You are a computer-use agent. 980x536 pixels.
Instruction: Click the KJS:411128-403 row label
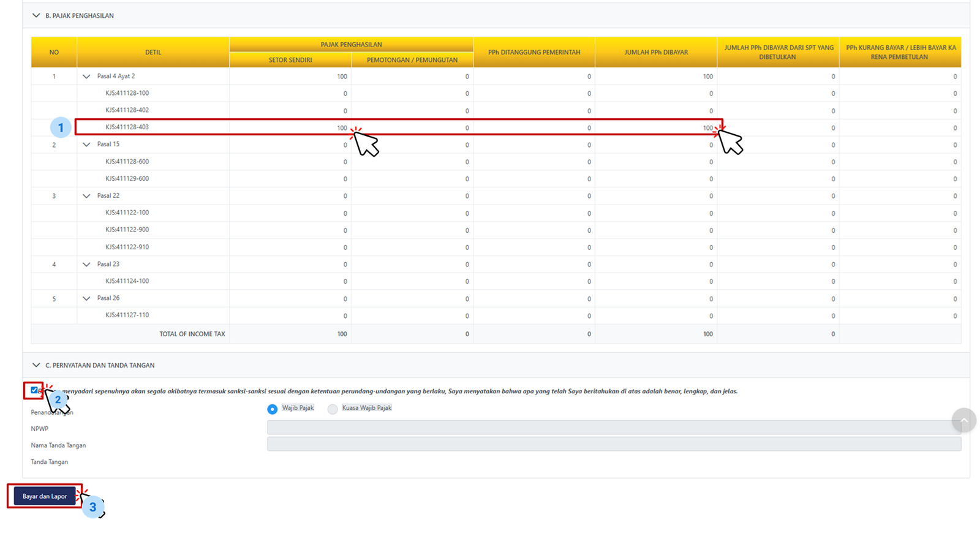[127, 127]
